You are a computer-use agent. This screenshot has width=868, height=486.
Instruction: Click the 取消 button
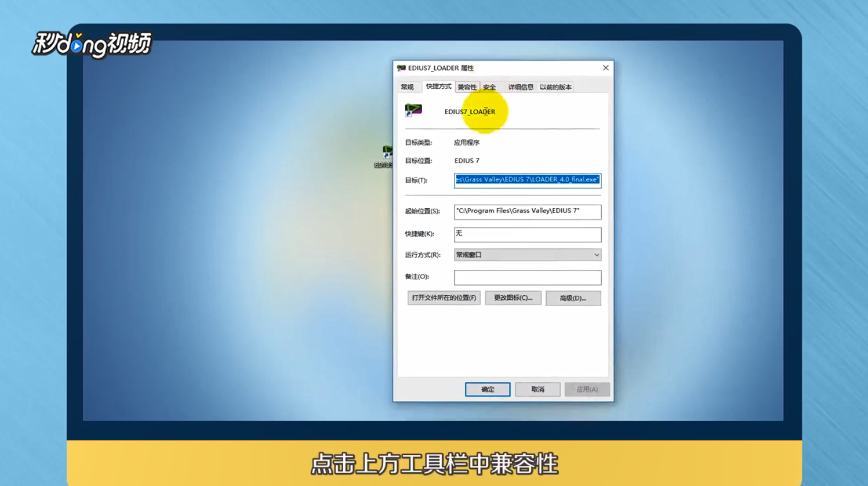pyautogui.click(x=538, y=389)
